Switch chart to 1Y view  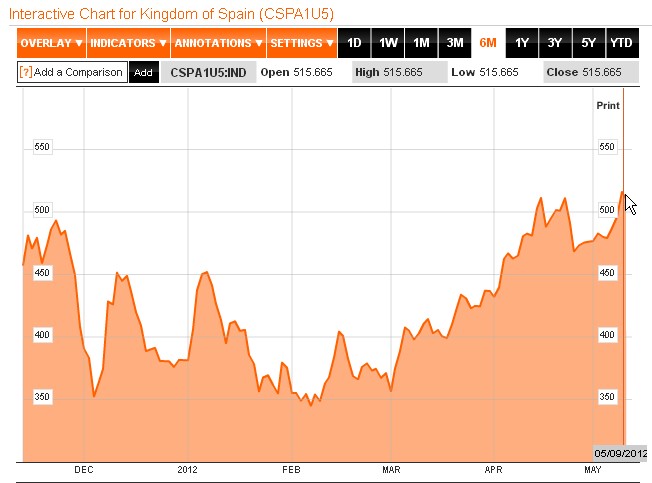pos(522,43)
